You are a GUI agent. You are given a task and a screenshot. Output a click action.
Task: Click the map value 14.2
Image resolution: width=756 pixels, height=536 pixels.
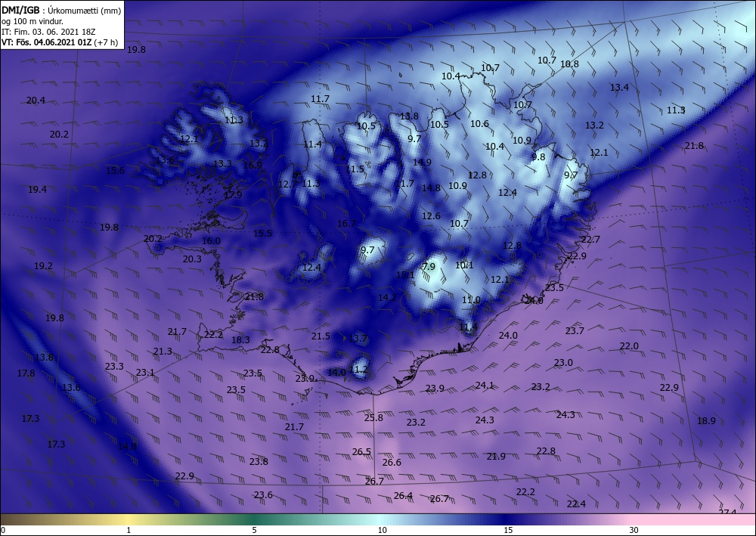[387, 297]
